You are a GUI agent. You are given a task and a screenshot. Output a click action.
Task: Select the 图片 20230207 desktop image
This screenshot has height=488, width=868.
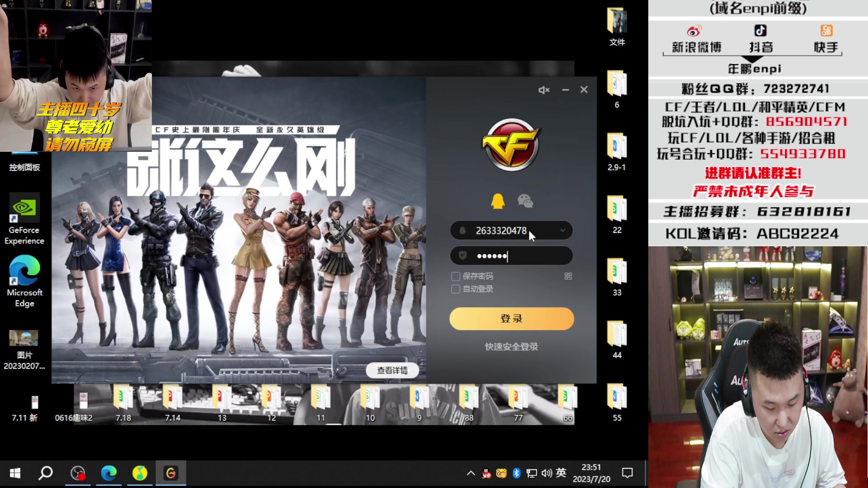24,349
